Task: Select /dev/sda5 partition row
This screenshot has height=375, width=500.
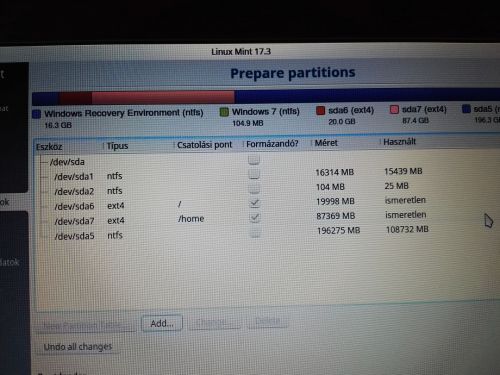Action: click(267, 233)
